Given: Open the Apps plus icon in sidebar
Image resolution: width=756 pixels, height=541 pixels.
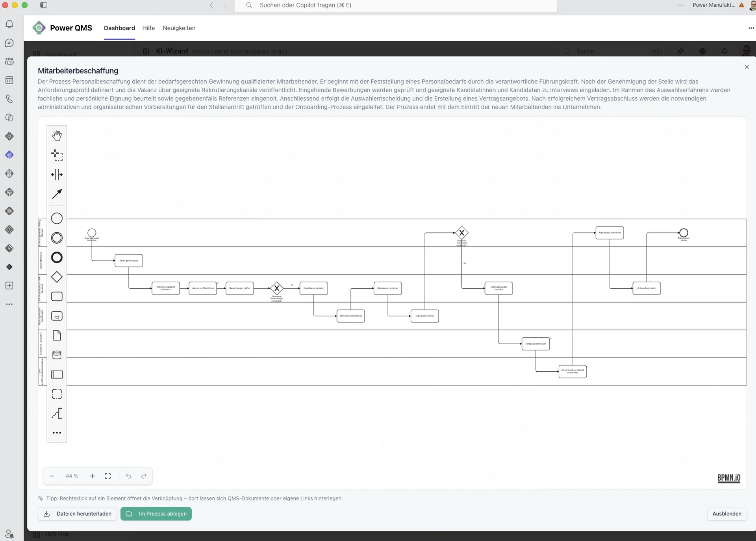Looking at the screenshot, I should click(x=9, y=285).
